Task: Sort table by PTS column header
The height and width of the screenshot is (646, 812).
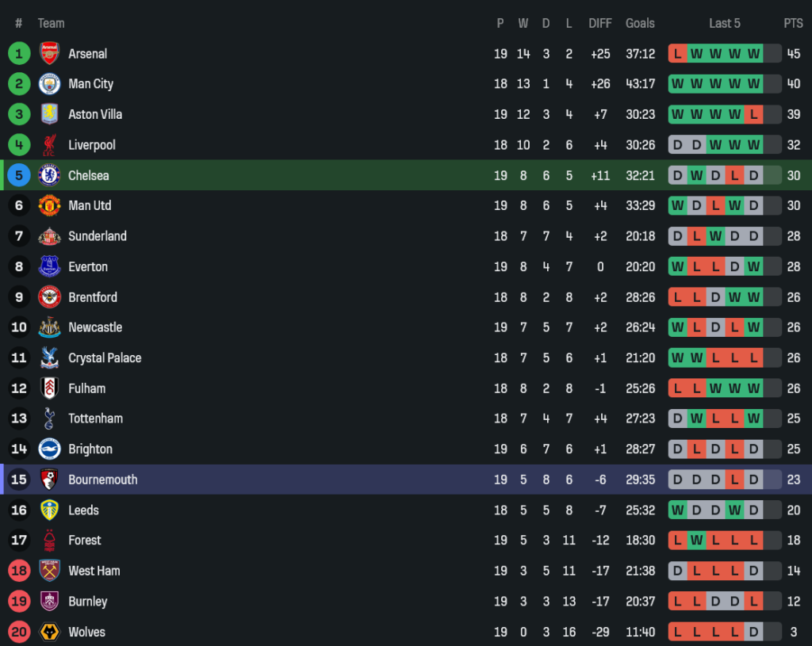Action: (793, 23)
